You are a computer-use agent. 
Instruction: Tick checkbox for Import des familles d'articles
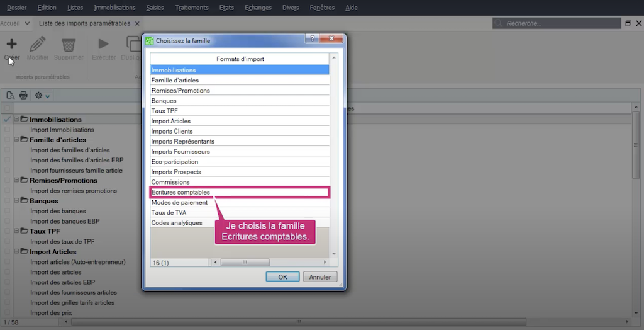tap(7, 150)
